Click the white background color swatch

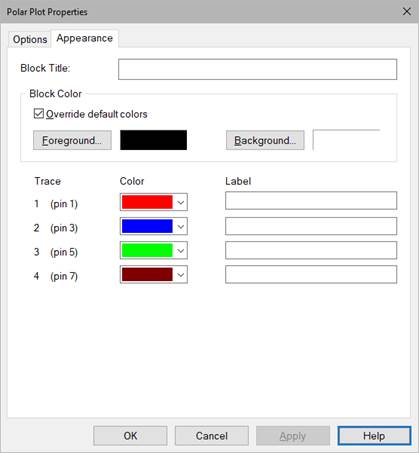(x=346, y=140)
